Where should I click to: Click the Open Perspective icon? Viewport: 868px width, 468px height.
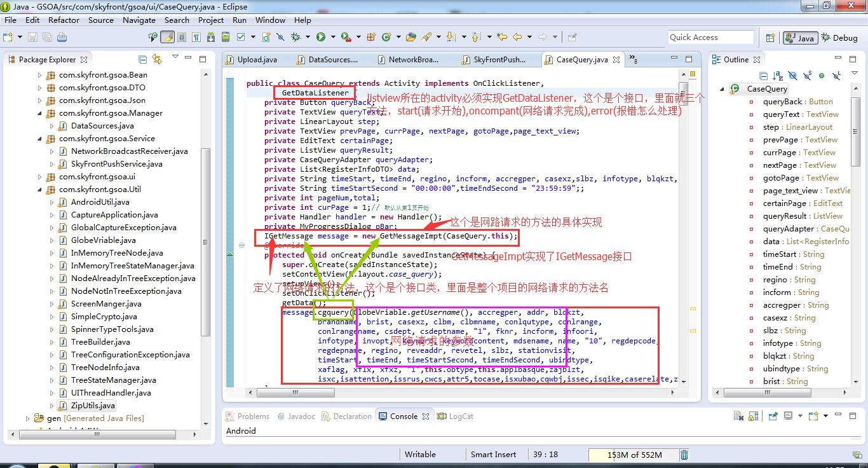tap(770, 38)
